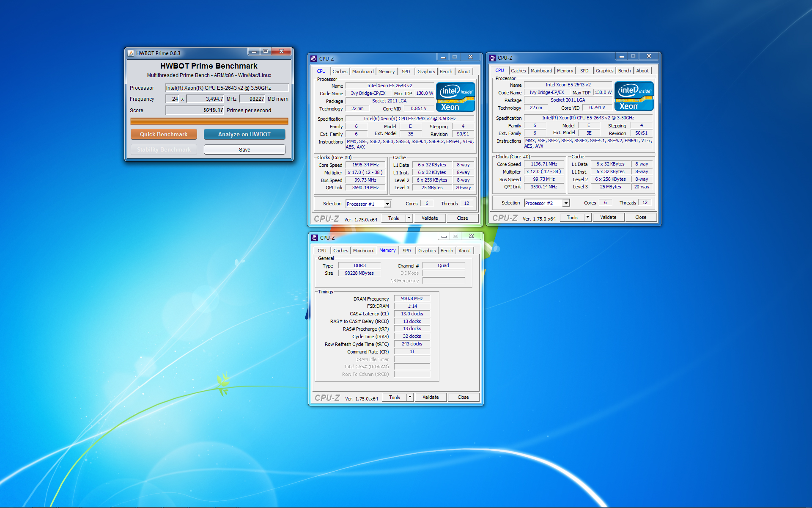The width and height of the screenshot is (812, 508).
Task: Open About tab in Processor #2 window
Action: (x=642, y=71)
